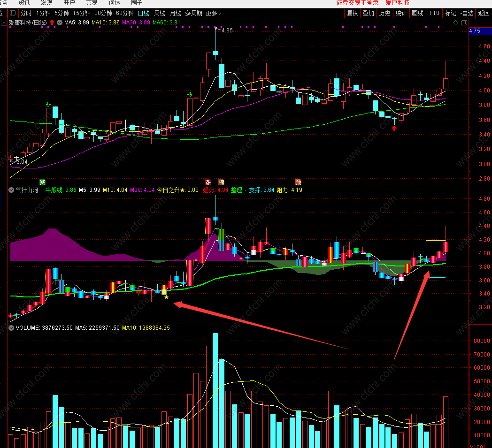Open the 气壮山河 indicator dropdown circle
Screen dimensions: 492x448
11,190
